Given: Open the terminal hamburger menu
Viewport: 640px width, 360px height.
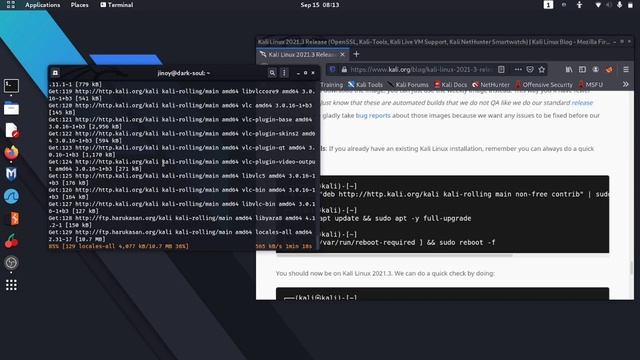Looking at the screenshot, I should [284, 73].
